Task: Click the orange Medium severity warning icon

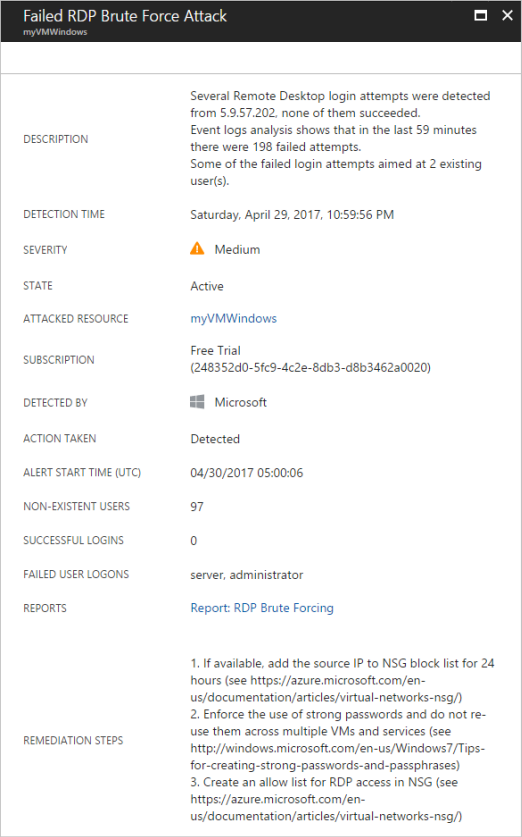Action: point(197,249)
